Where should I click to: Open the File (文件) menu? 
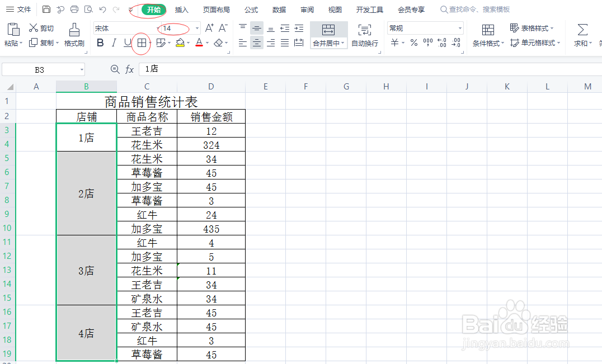[x=18, y=9]
